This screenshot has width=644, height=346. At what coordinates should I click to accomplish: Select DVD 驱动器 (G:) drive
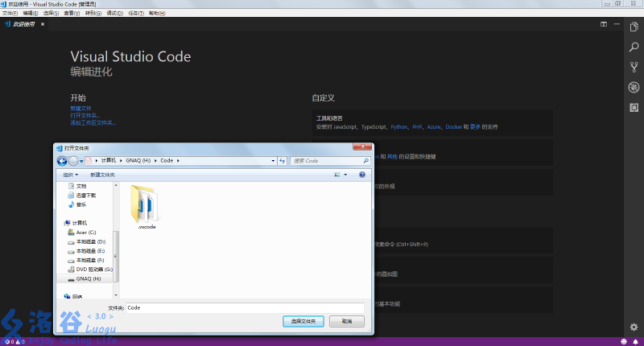(90, 270)
